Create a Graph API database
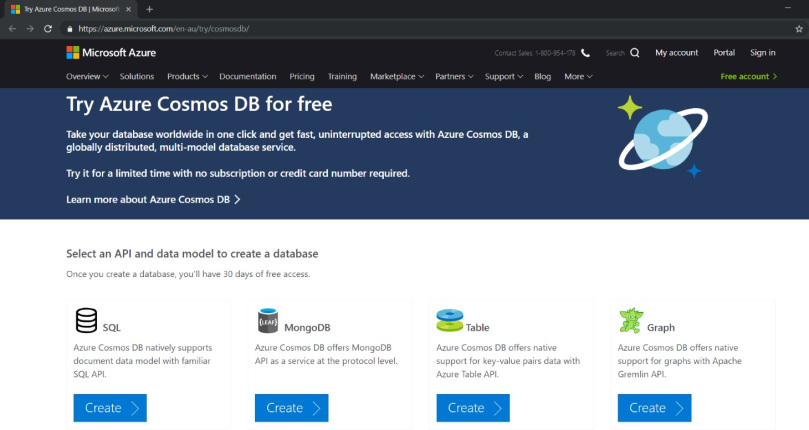 pos(654,408)
